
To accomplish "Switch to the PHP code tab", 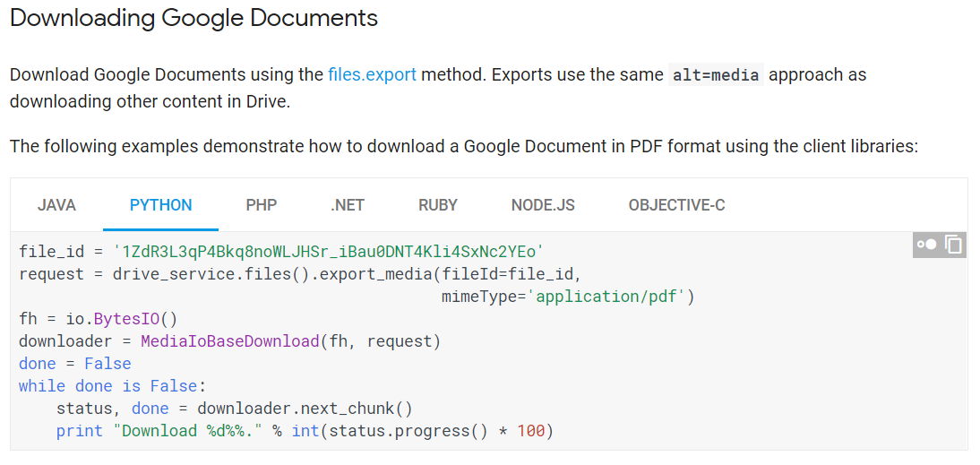I will click(x=262, y=205).
